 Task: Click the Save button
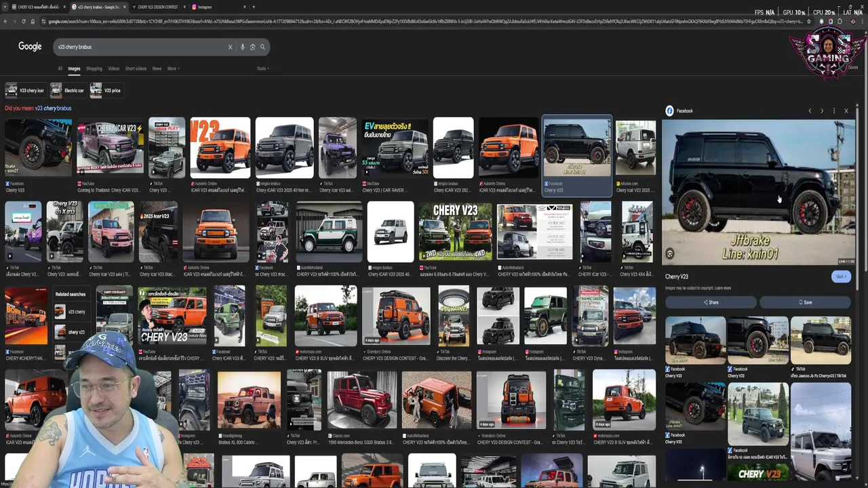(x=805, y=302)
